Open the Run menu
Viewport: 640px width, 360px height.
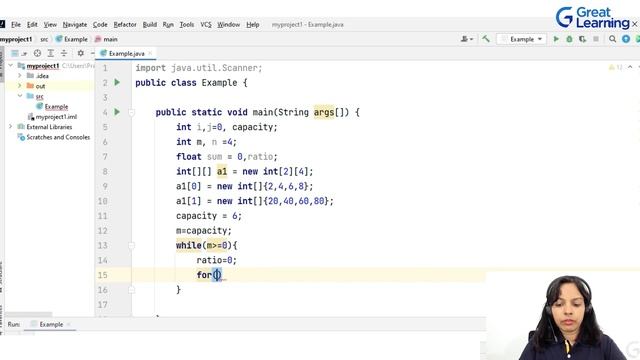pyautogui.click(x=168, y=24)
